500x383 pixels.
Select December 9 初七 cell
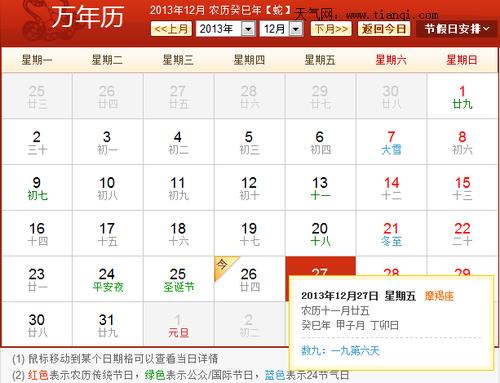37,188
